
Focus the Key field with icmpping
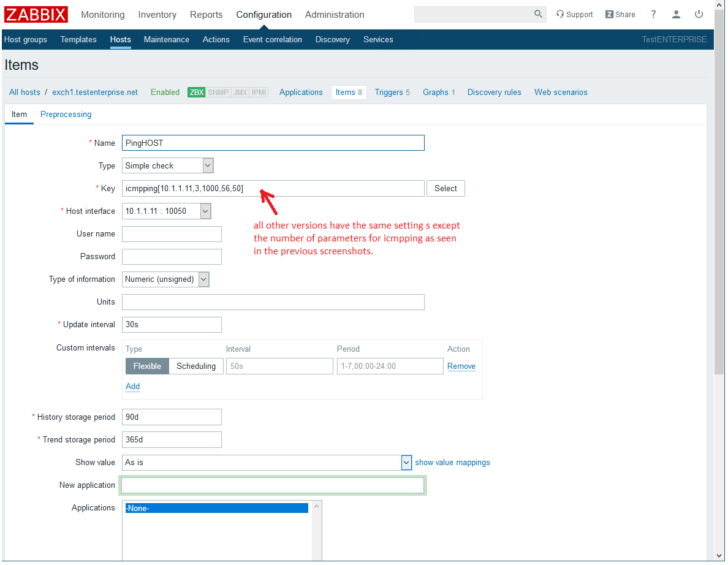(x=273, y=189)
